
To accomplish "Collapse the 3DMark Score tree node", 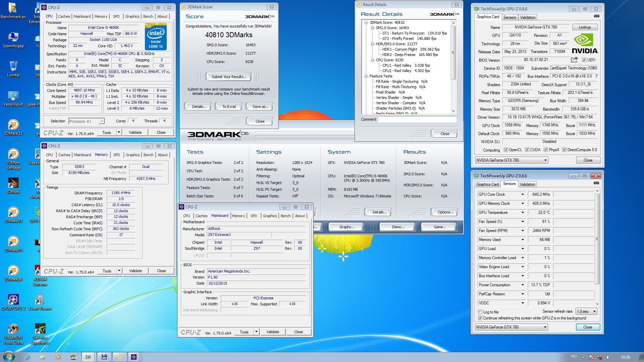I will [x=366, y=22].
